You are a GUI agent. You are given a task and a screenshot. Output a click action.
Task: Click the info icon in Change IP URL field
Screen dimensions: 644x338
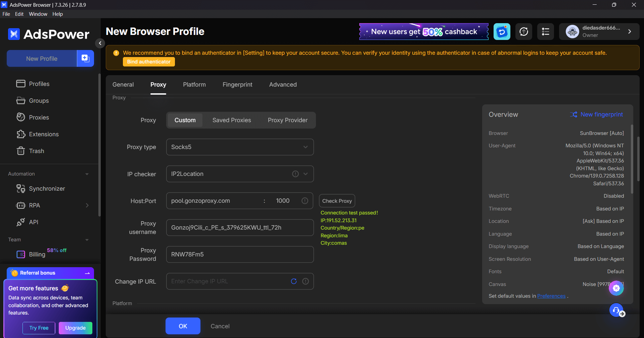pyautogui.click(x=306, y=281)
